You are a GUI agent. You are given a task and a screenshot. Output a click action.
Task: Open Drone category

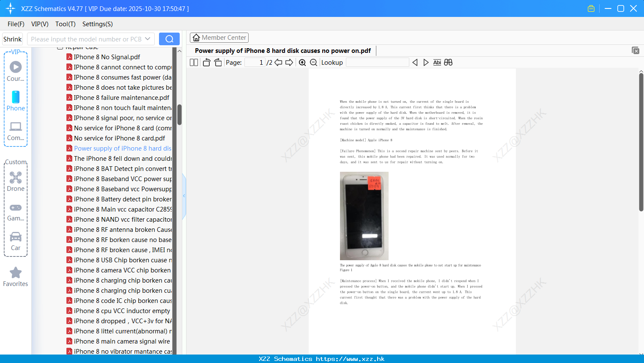click(16, 181)
